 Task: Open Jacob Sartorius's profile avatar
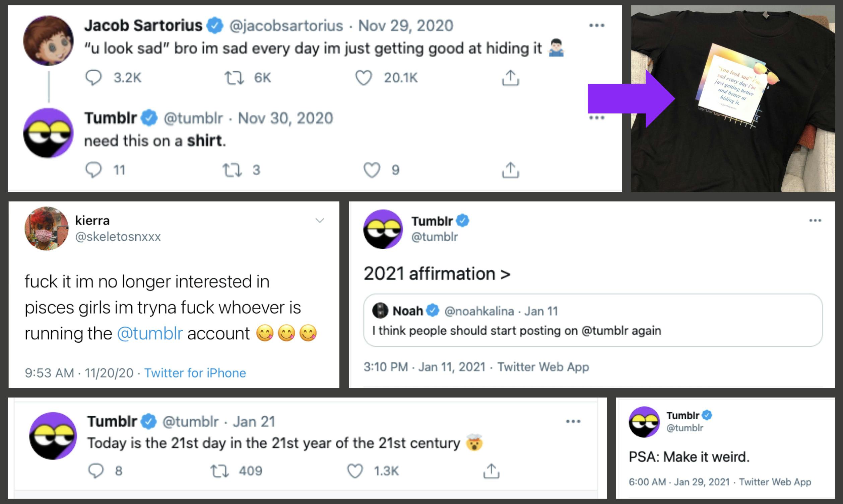[x=48, y=40]
